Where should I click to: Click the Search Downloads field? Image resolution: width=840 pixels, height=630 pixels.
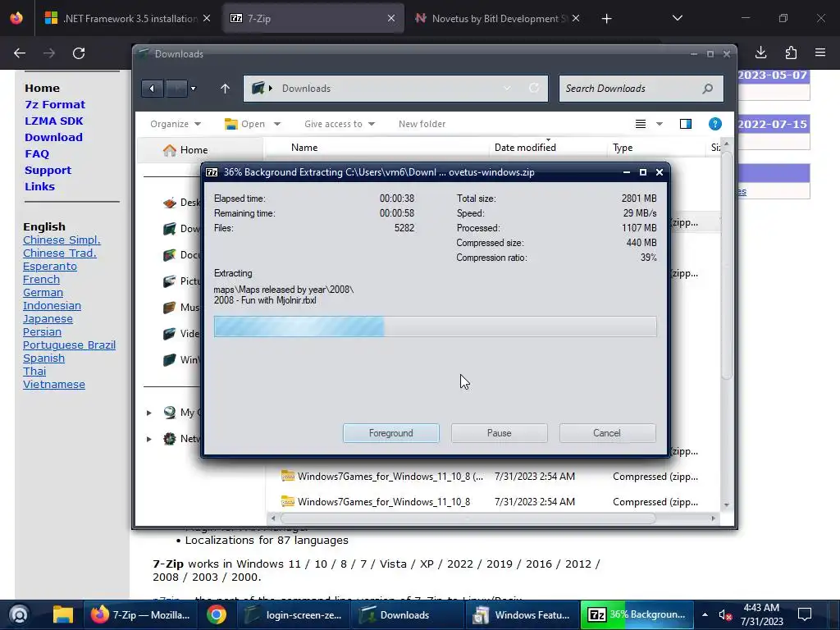pos(641,89)
